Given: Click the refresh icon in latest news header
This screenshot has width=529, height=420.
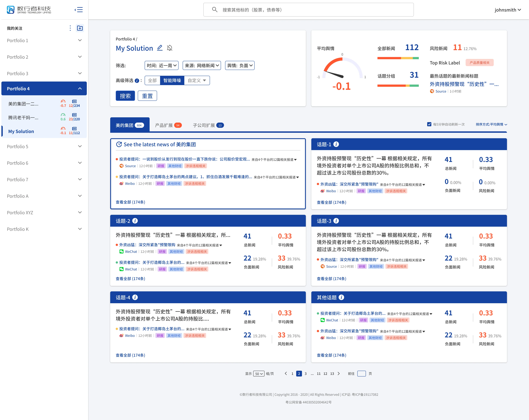Looking at the screenshot, I should coord(119,144).
